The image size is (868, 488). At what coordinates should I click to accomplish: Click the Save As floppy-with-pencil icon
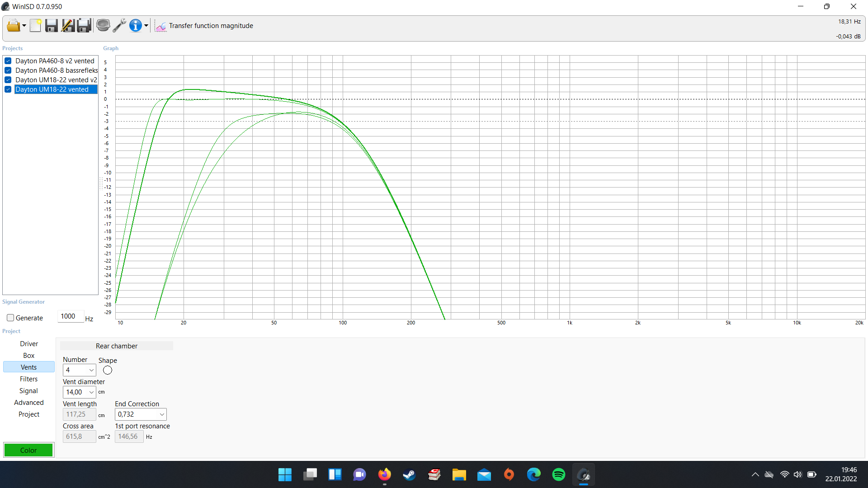pyautogui.click(x=68, y=26)
